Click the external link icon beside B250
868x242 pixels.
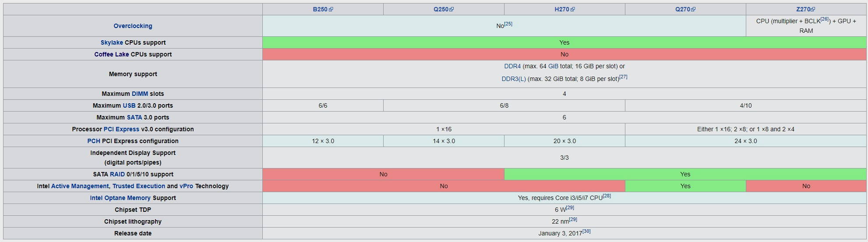click(x=331, y=10)
